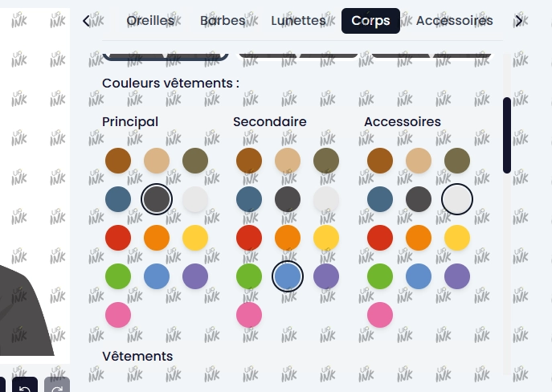Screen dimensions: 552x392
Task: Switch to the Oreilles tab
Action: [150, 21]
